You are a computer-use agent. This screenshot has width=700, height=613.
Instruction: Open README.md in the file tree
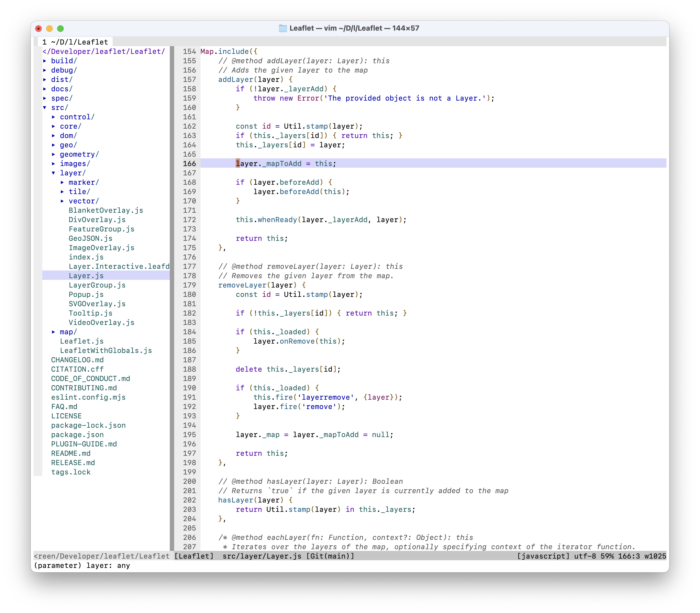pos(71,453)
